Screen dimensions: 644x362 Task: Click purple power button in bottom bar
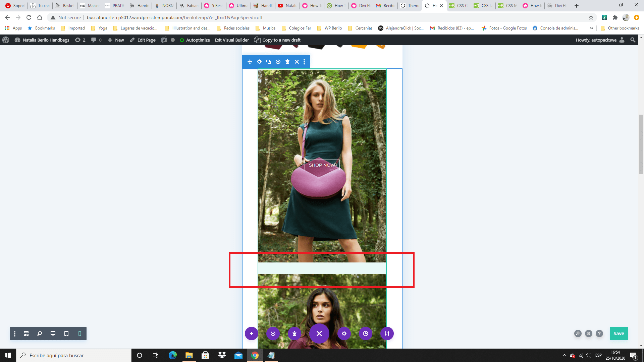pos(273,334)
